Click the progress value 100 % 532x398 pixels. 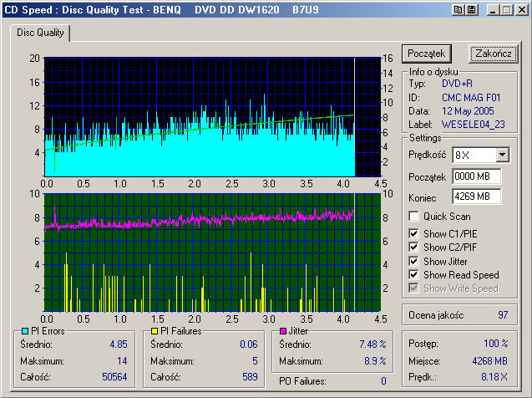pos(496,344)
